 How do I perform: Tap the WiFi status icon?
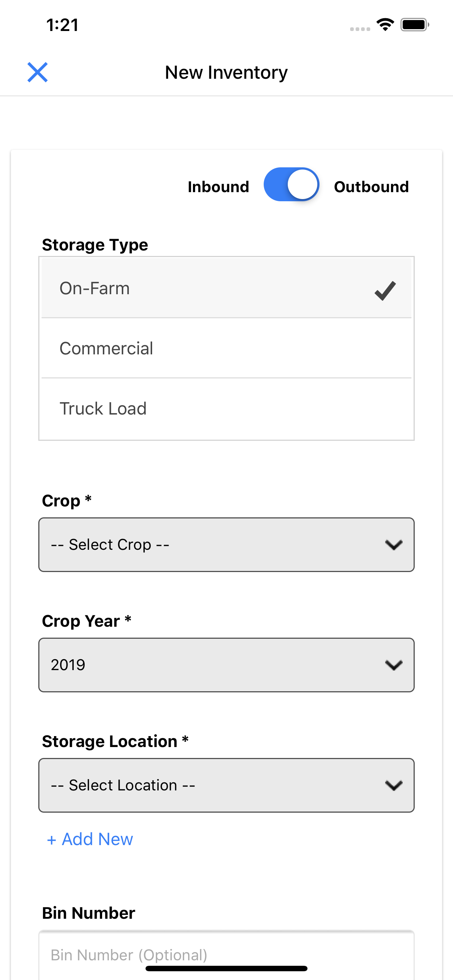click(x=385, y=25)
